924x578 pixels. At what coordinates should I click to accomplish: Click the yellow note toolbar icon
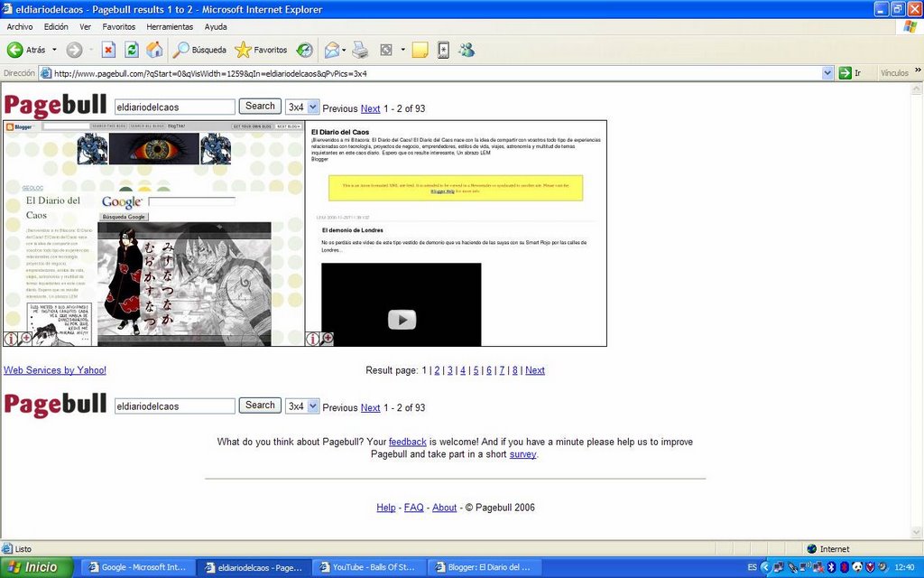(x=420, y=51)
